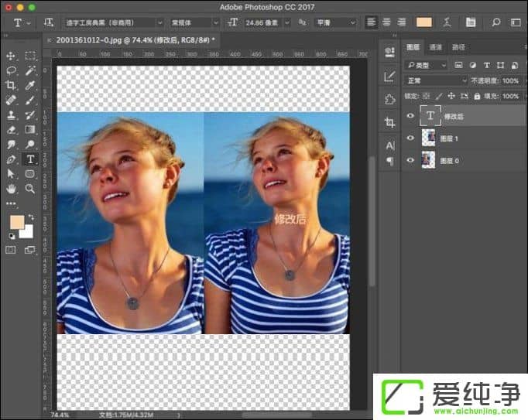Image resolution: width=528 pixels, height=420 pixels.
Task: Select the Crop tool in the toolbox
Action: (11, 85)
